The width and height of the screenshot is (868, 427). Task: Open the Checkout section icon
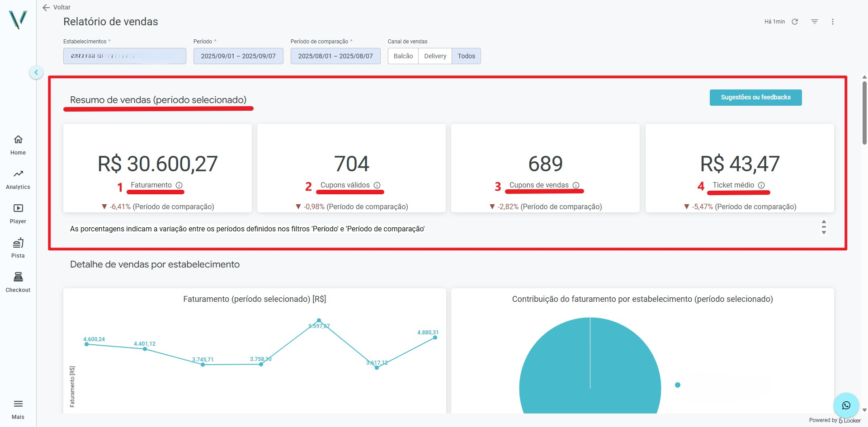(18, 277)
